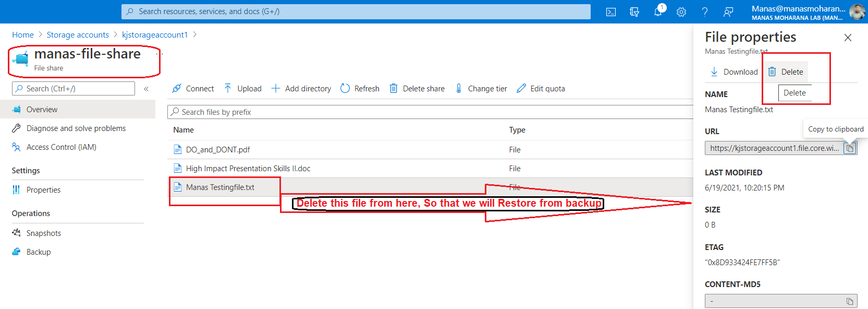868x309 pixels.
Task: Select DO_and_DONT.pdf file row
Action: pyautogui.click(x=430, y=150)
